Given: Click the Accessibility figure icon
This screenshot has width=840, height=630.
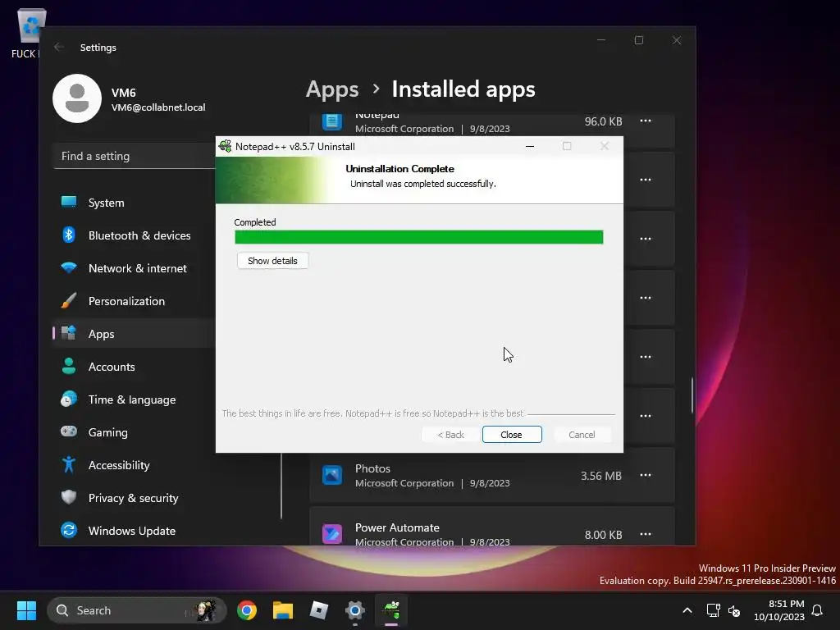Looking at the screenshot, I should coord(69,464).
